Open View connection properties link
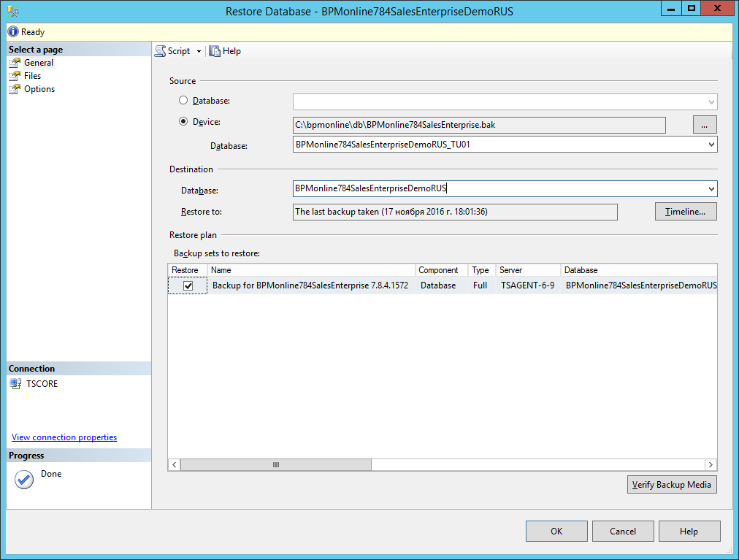This screenshot has height=560, width=739. point(64,437)
